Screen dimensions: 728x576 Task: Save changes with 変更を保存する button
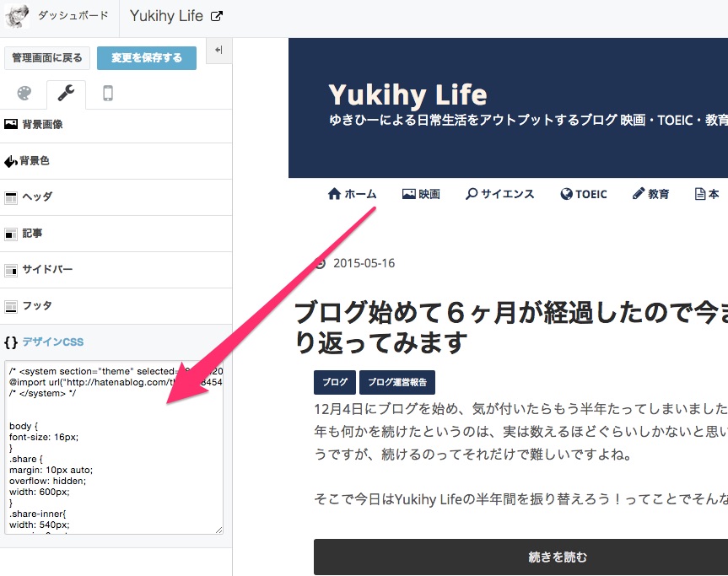point(147,58)
